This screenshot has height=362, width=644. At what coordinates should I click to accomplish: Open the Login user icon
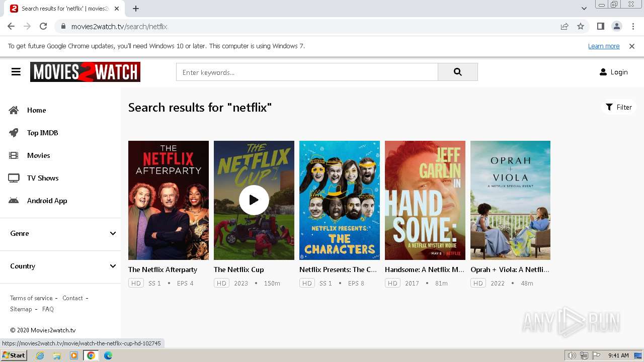pos(603,72)
